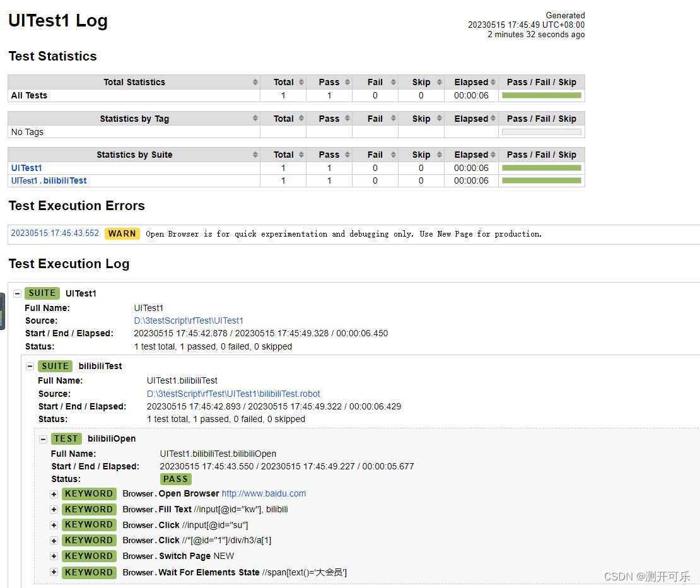Viewport: 700px width, 588px height.
Task: Sort Total Statistics table by Pass
Action: click(x=347, y=82)
